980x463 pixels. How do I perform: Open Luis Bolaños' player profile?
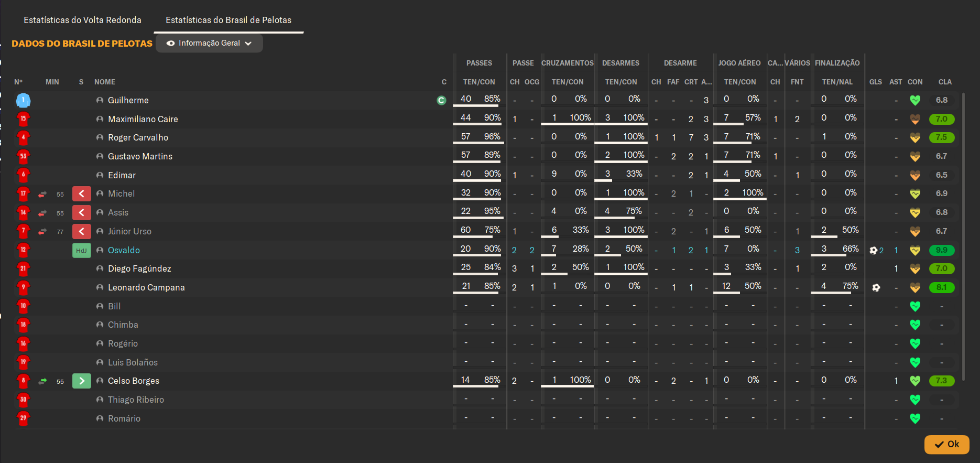coord(133,362)
